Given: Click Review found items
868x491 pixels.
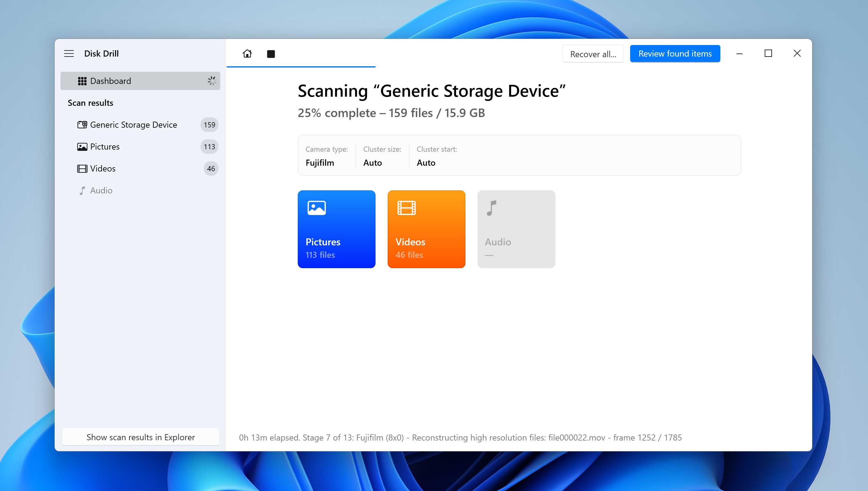Looking at the screenshot, I should click(675, 54).
